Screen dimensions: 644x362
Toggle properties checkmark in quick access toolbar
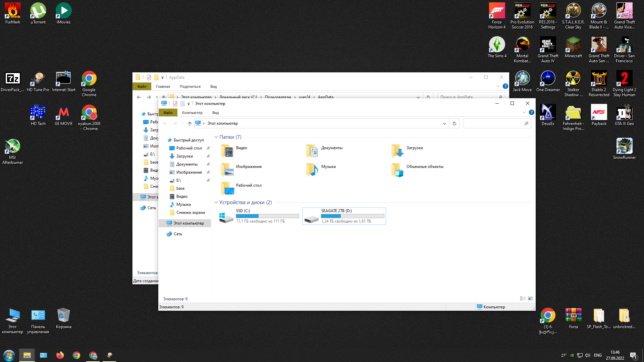click(x=175, y=104)
